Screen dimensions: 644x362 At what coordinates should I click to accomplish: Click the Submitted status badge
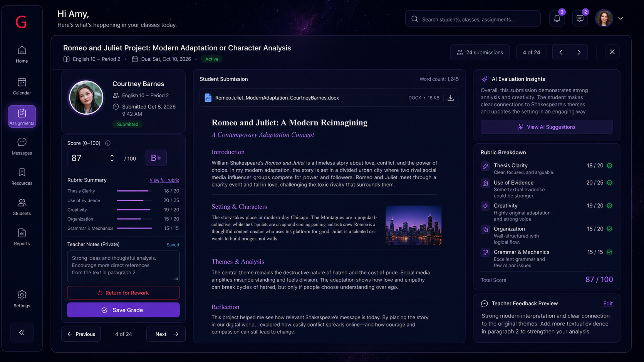127,124
